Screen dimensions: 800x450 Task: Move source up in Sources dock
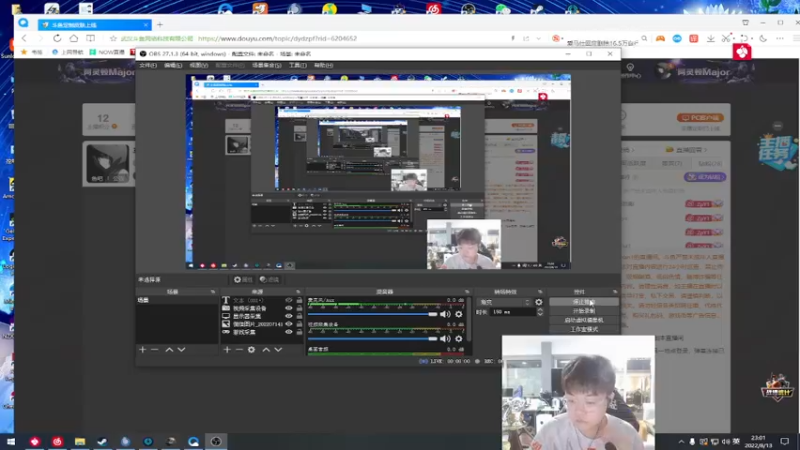tap(266, 349)
